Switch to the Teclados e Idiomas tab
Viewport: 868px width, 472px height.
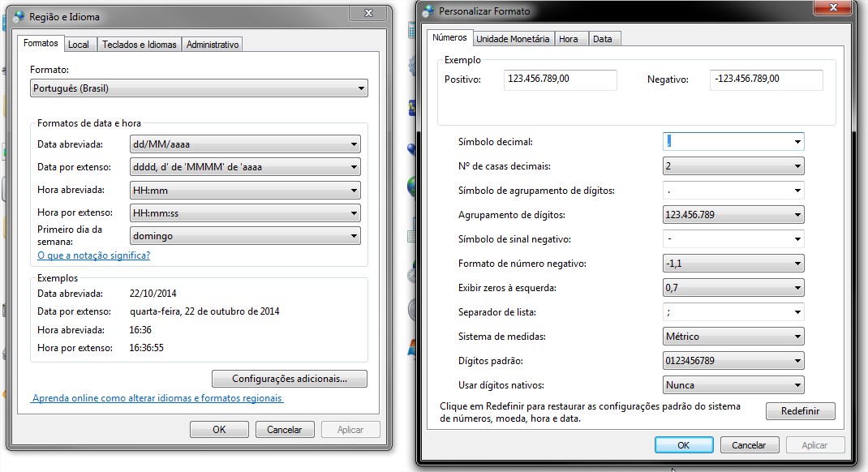coord(139,45)
